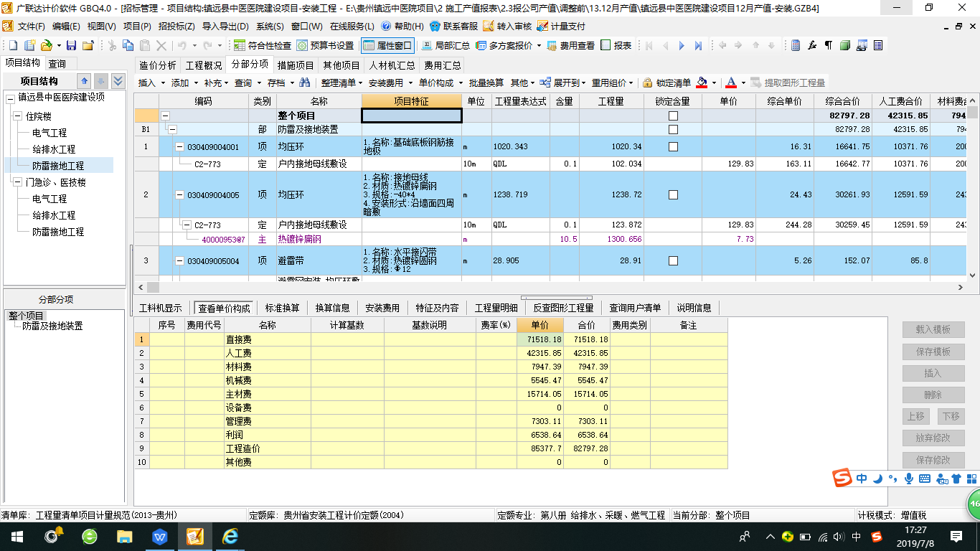Image resolution: width=980 pixels, height=551 pixels.
Task: Jump to last record arrow
Action: (698, 45)
